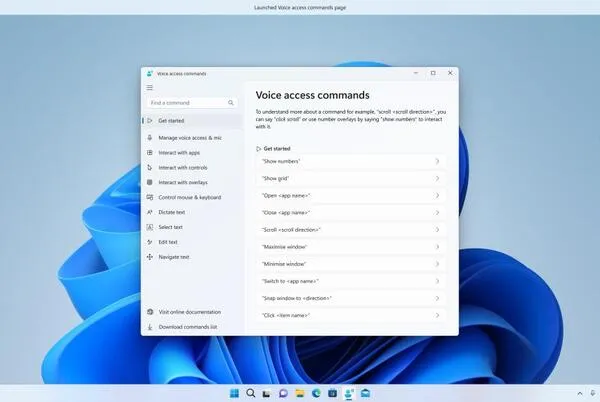This screenshot has width=600, height=402.
Task: Expand the "Switch to <app name>" chevron
Action: (437, 281)
